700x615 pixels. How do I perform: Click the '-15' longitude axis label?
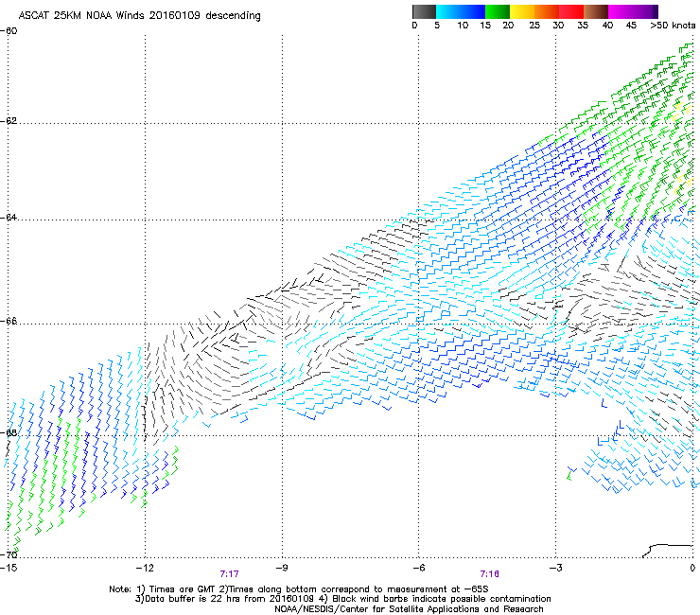(9, 568)
